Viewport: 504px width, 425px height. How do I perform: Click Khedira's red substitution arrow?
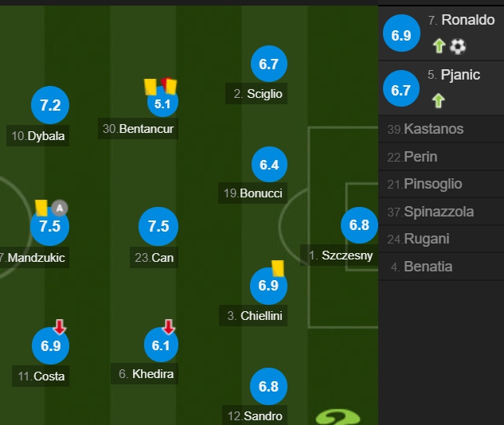pos(169,326)
